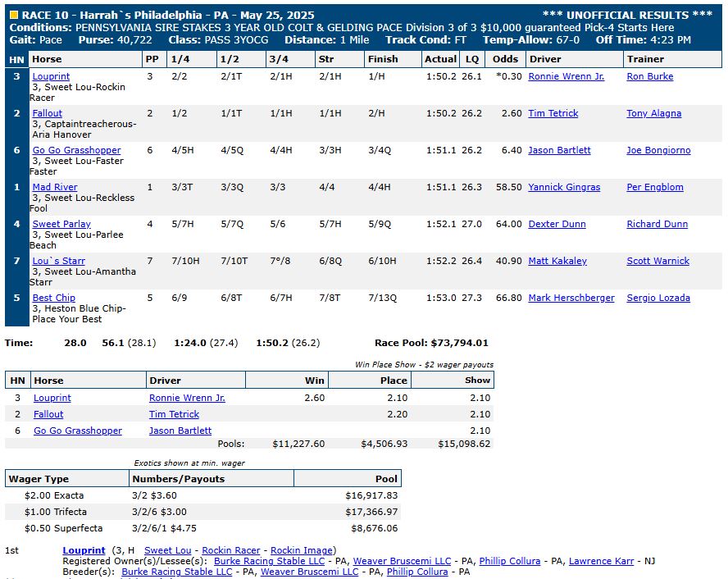View the Best Chip horse profile

pyautogui.click(x=53, y=298)
